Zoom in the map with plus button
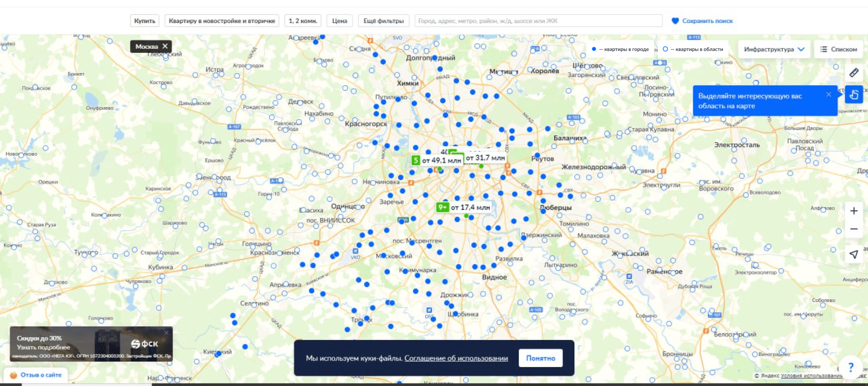Image resolution: width=868 pixels, height=386 pixels. [853, 211]
